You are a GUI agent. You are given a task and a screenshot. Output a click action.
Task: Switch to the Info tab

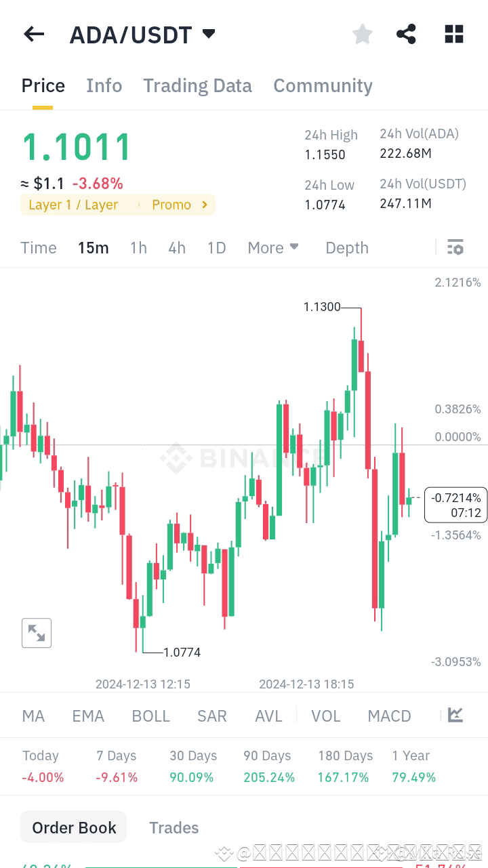pyautogui.click(x=104, y=85)
